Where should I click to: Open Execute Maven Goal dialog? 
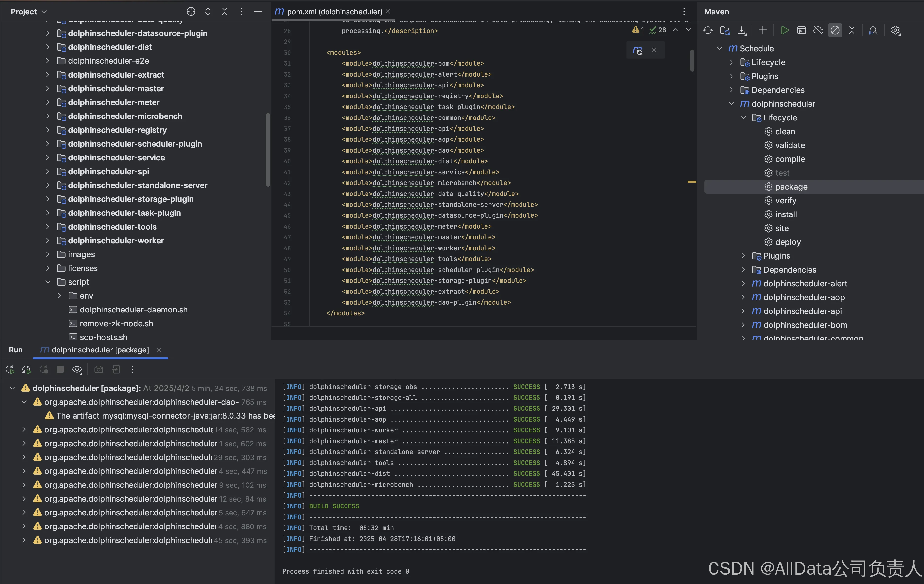pyautogui.click(x=801, y=30)
